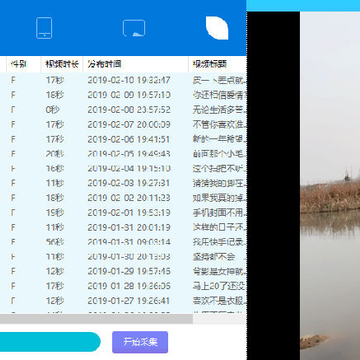Click the 开始采集 button
Image resolution: width=360 pixels, height=360 pixels.
tap(140, 342)
